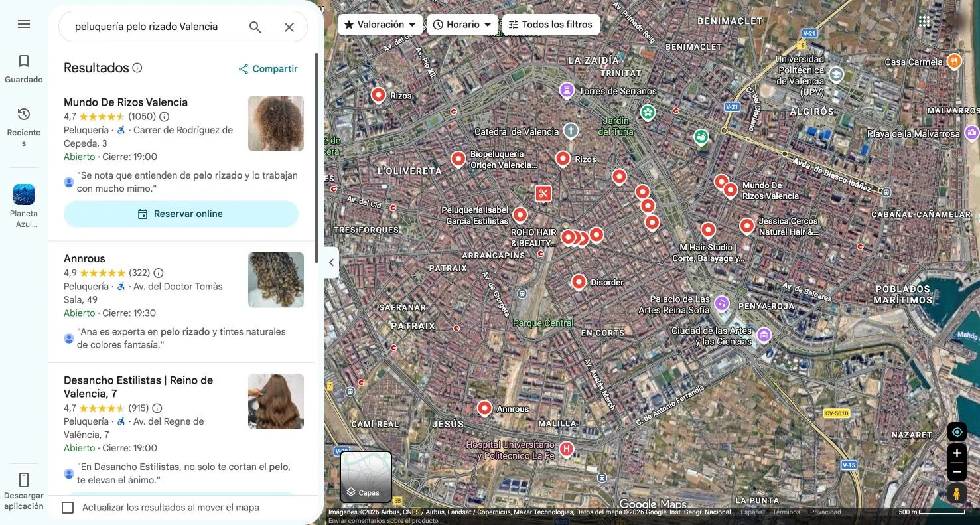
Task: Zoom out on the map
Action: [957, 472]
